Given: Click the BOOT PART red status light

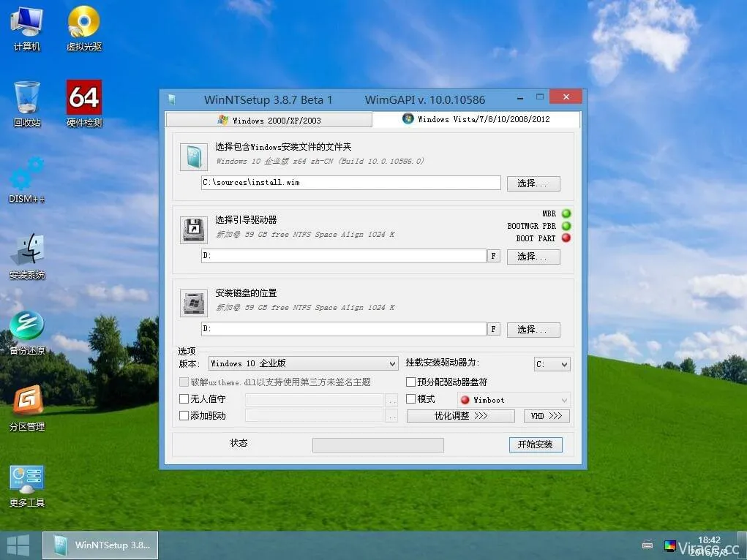Looking at the screenshot, I should [x=566, y=238].
